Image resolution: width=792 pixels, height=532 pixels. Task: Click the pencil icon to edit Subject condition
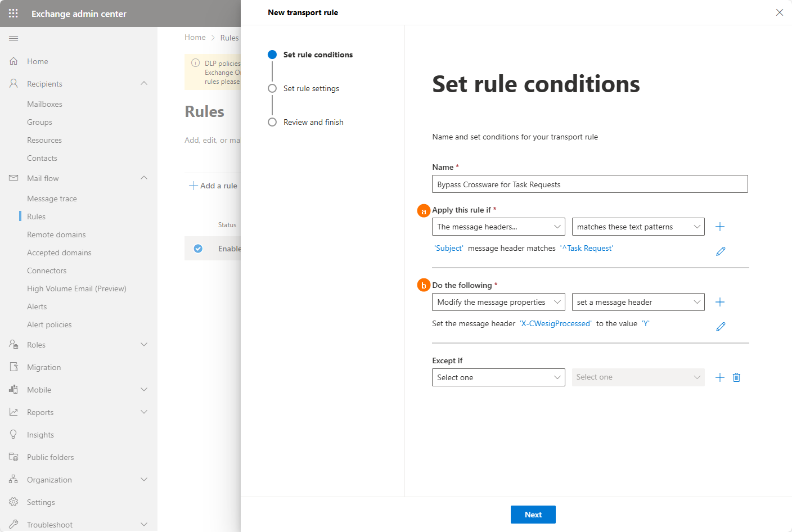[721, 251]
